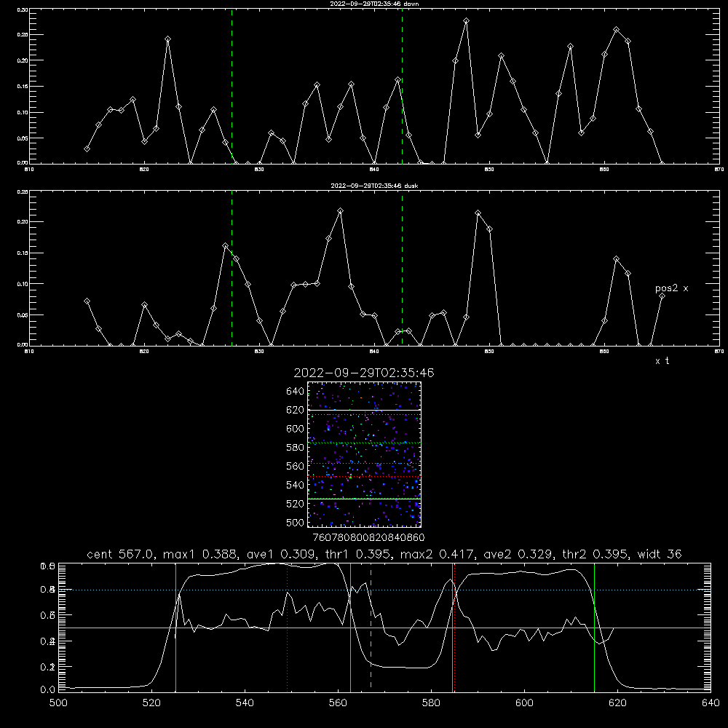Select the 'thr2 0.395' value
The width and height of the screenshot is (728, 728).
point(596,554)
